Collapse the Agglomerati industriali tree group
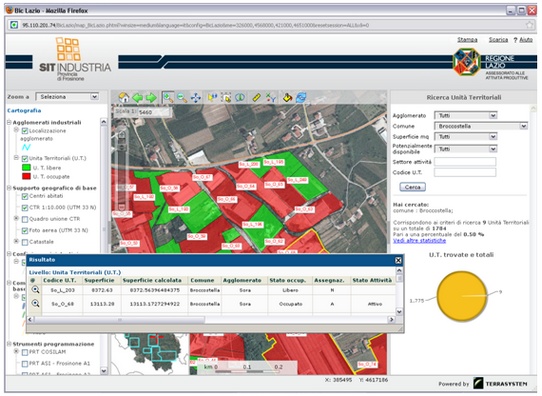 pos(9,122)
